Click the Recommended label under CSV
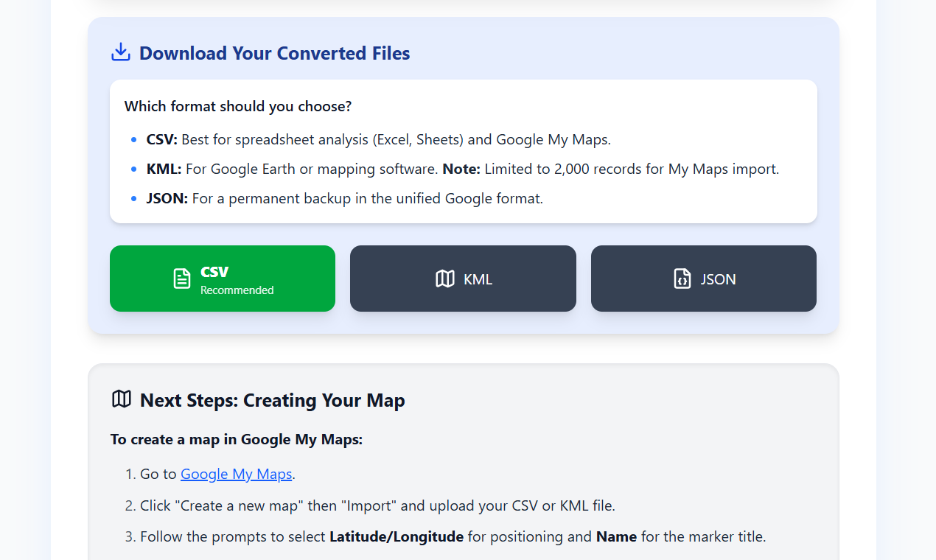Screen dimensions: 936x560 237,290
